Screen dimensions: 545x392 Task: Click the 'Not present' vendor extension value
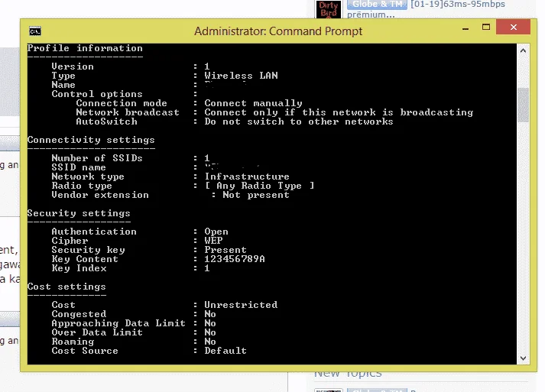pyautogui.click(x=256, y=195)
